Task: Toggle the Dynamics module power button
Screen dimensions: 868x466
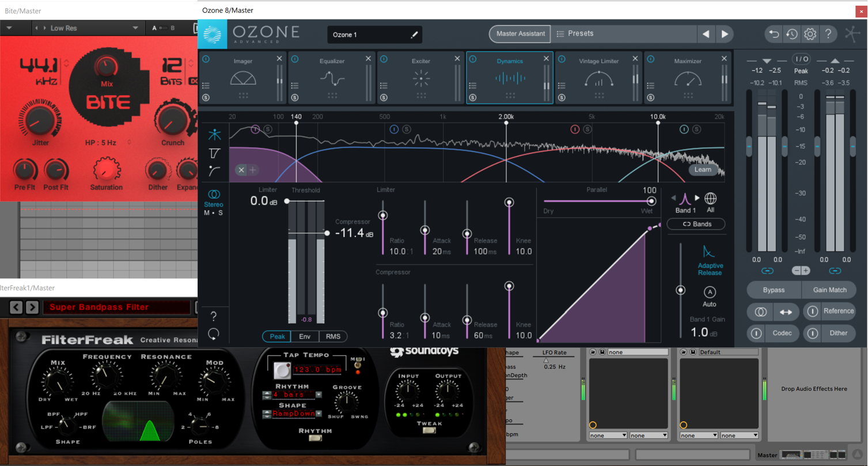Action: coord(473,59)
